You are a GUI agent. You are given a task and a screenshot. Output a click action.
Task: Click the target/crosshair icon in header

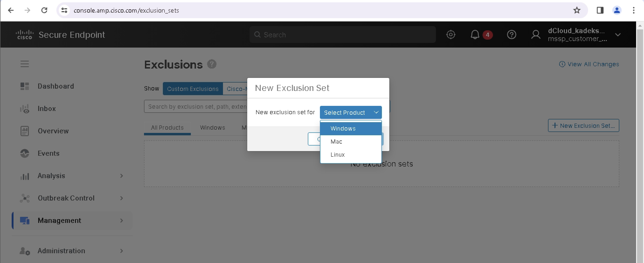click(451, 35)
